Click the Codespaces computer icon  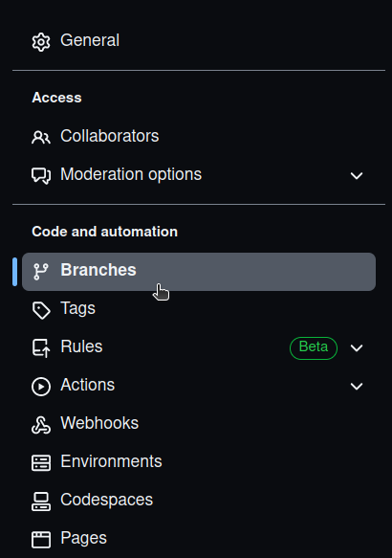click(41, 502)
